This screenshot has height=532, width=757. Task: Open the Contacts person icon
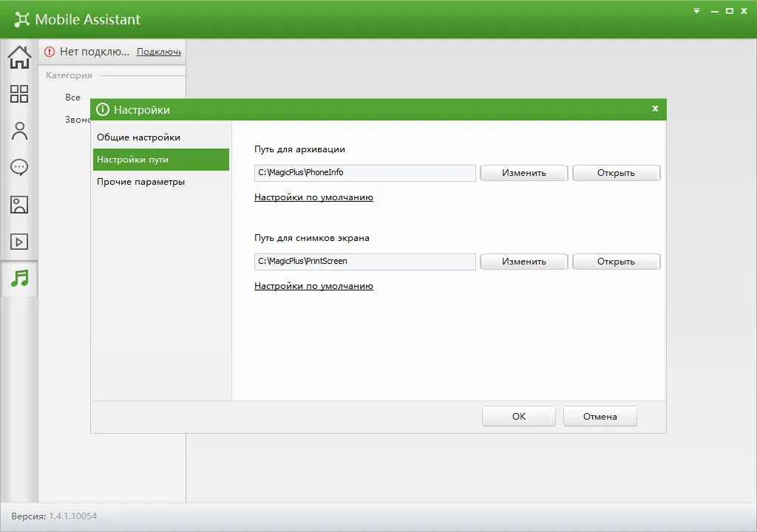point(19,131)
